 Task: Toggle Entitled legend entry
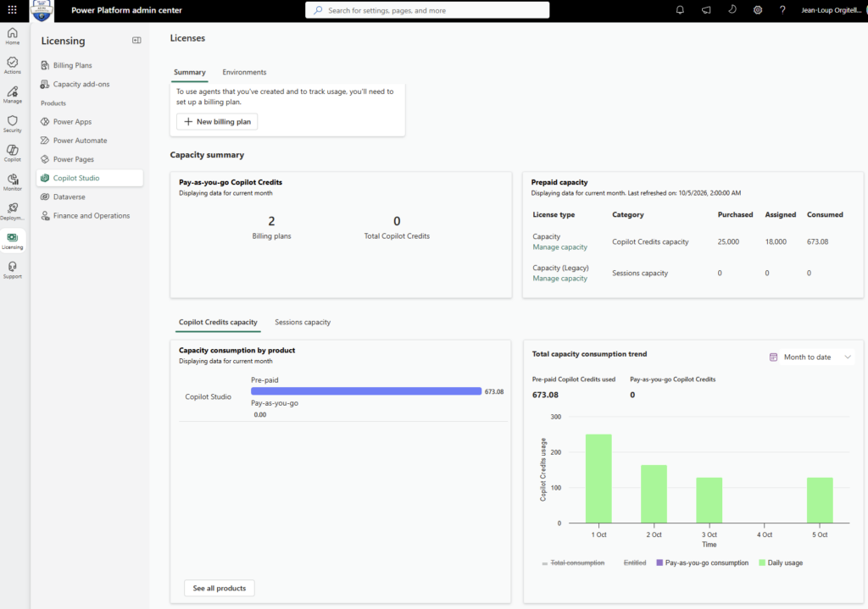634,563
